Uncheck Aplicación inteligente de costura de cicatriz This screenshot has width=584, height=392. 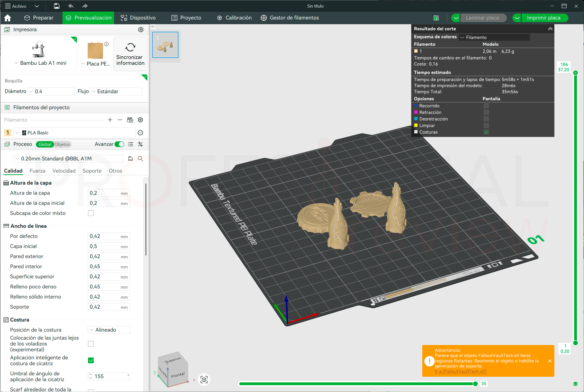coord(91,360)
